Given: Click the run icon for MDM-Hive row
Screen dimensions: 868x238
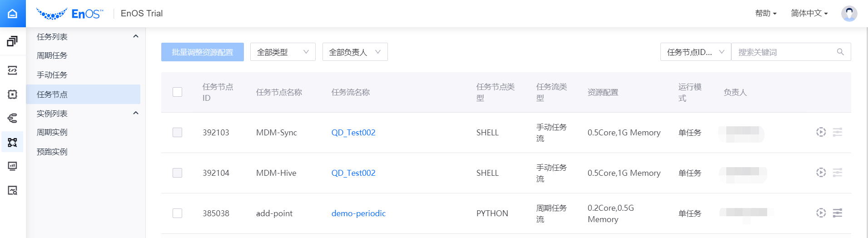Looking at the screenshot, I should pyautogui.click(x=821, y=173).
